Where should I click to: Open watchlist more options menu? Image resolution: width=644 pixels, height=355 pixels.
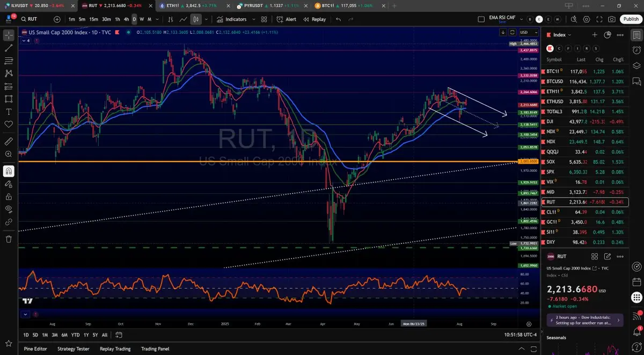point(620,35)
